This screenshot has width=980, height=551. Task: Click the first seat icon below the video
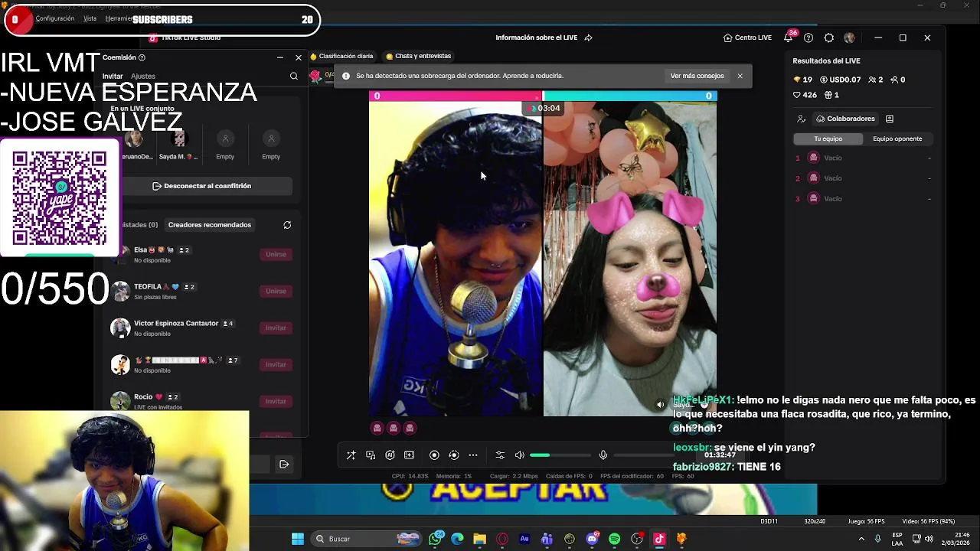[x=377, y=428]
